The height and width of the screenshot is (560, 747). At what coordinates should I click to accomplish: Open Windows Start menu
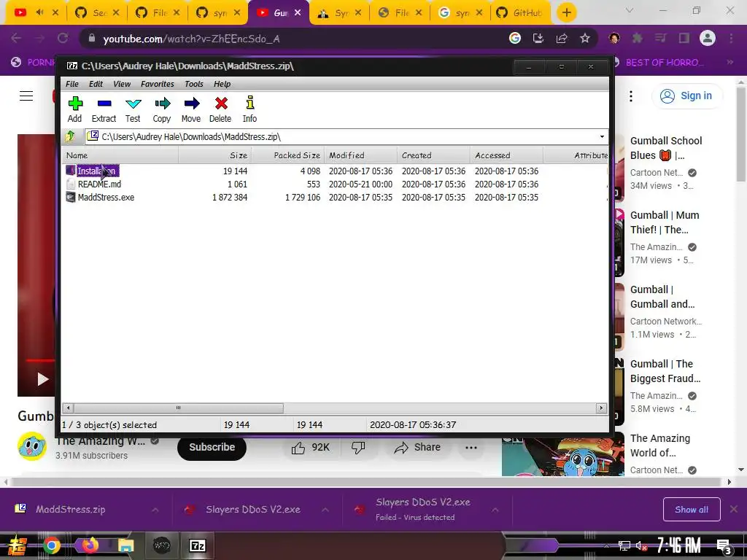[18, 545]
